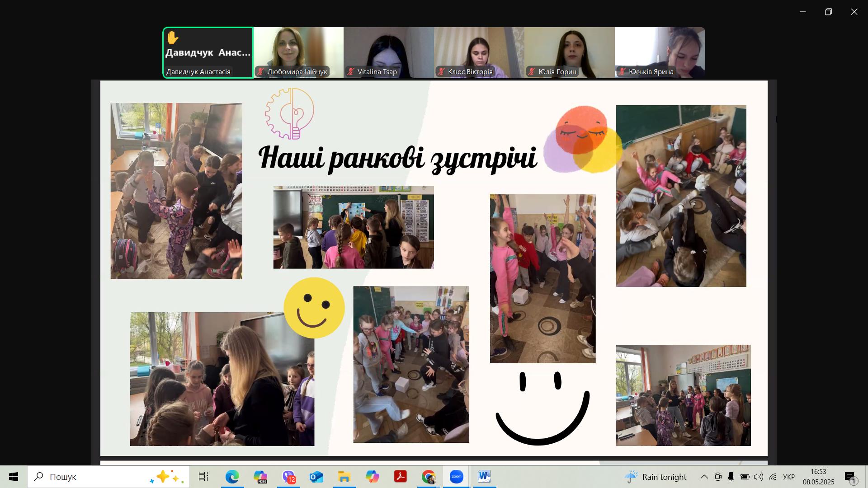Open Microsoft Edge from the taskbar
The height and width of the screenshot is (488, 868).
232,476
